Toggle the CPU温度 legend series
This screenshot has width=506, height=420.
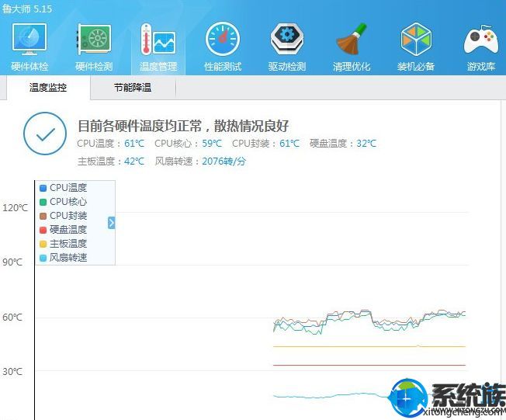[x=64, y=188]
